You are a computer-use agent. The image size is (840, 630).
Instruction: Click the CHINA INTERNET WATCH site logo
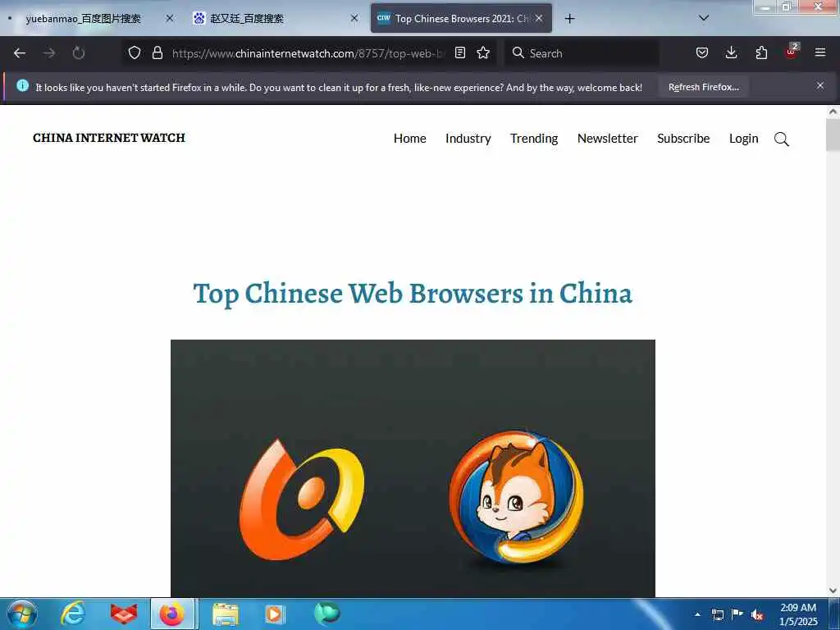coord(109,138)
